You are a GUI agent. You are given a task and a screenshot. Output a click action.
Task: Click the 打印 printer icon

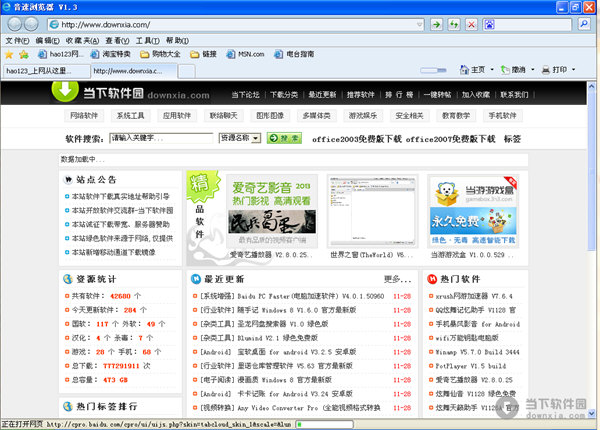546,70
